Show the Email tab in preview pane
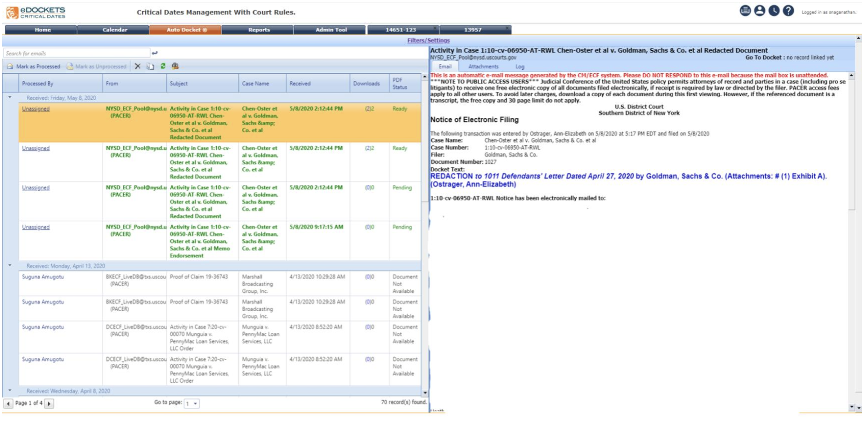The height and width of the screenshot is (422, 868). coord(445,67)
